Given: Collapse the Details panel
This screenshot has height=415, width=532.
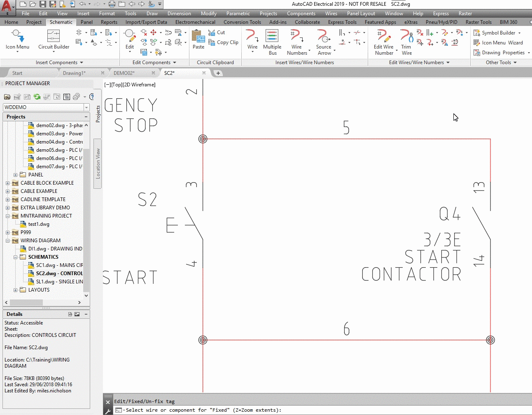Looking at the screenshot, I should (x=86, y=314).
